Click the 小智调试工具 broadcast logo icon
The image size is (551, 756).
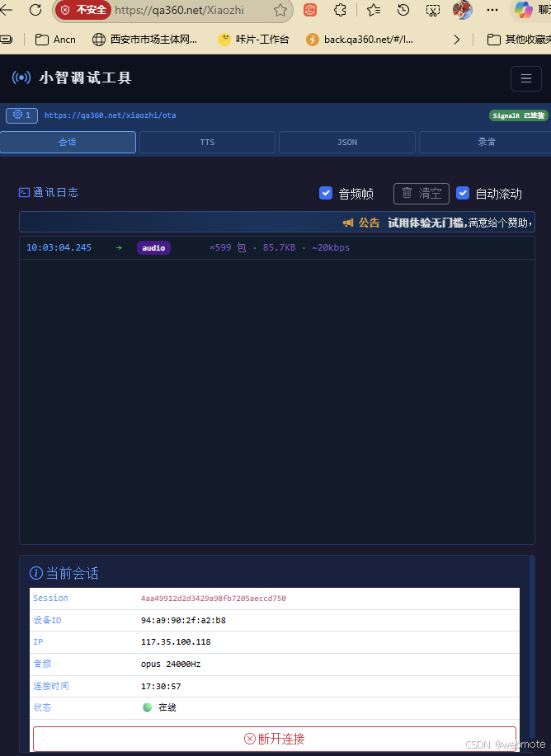click(x=21, y=77)
